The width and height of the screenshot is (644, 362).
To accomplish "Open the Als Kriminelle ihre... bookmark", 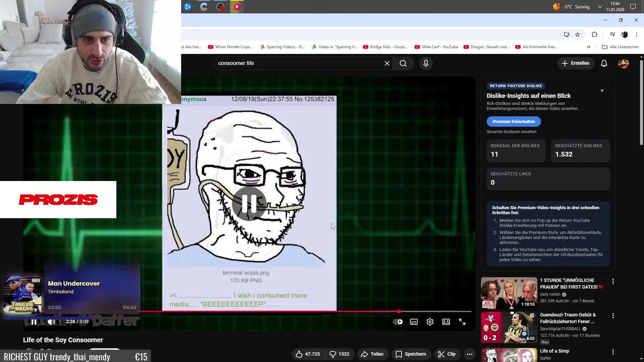I will 536,47.
